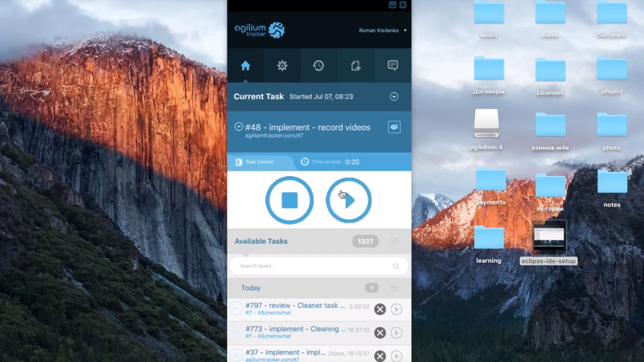Select the pgAdmin 4 desktop drive icon

486,124
